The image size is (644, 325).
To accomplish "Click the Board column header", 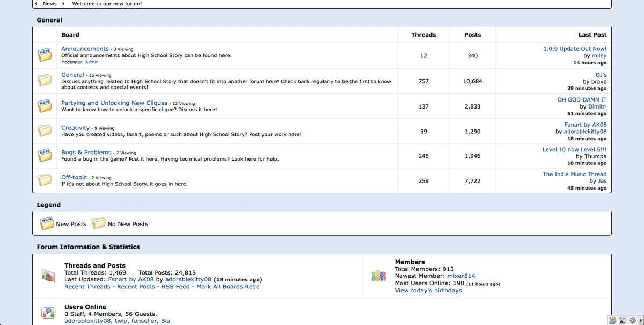I will click(70, 34).
